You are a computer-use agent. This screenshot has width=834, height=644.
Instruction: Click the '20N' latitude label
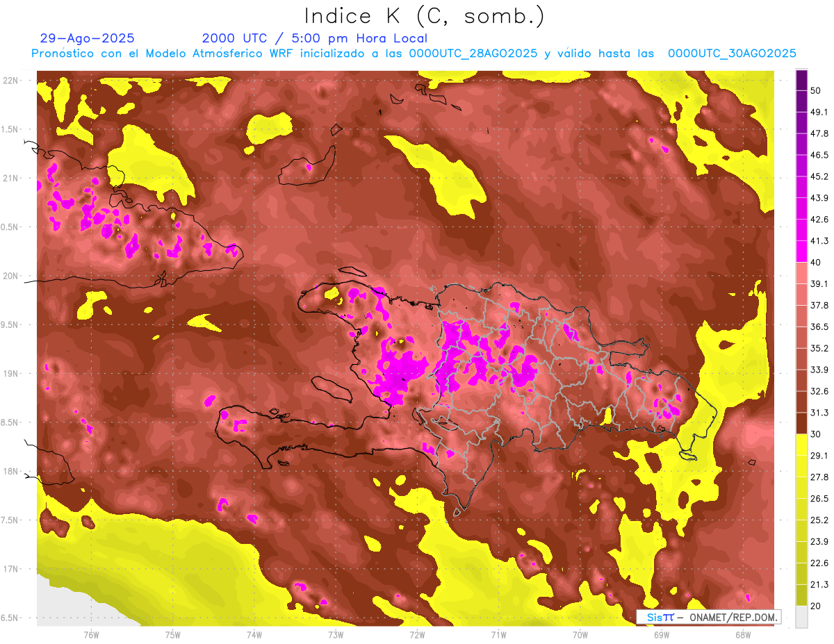coord(11,276)
